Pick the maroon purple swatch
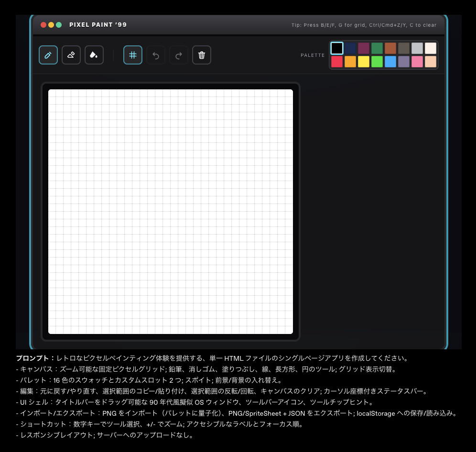 tap(364, 48)
